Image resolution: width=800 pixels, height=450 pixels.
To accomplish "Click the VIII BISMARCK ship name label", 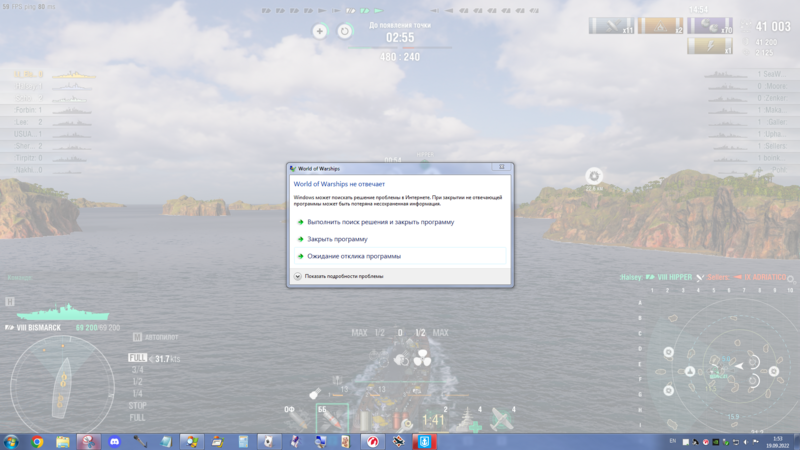I will pyautogui.click(x=39, y=328).
